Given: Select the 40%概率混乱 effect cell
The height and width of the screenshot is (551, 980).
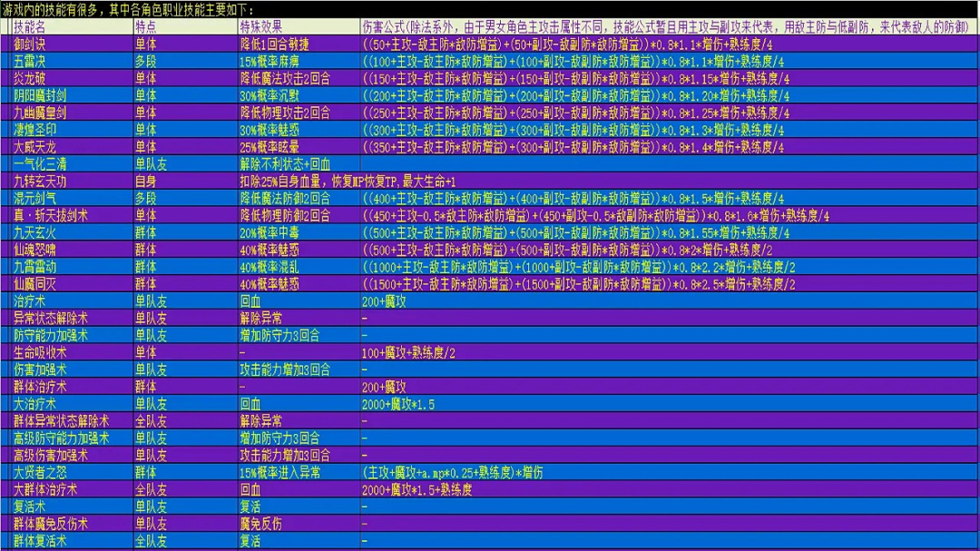Looking at the screenshot, I should click(271, 267).
